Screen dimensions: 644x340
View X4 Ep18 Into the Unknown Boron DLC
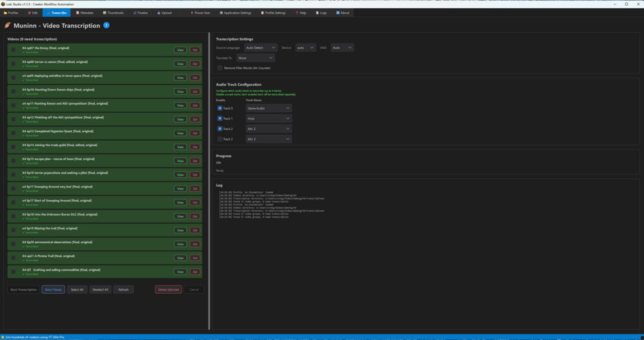coord(180,216)
